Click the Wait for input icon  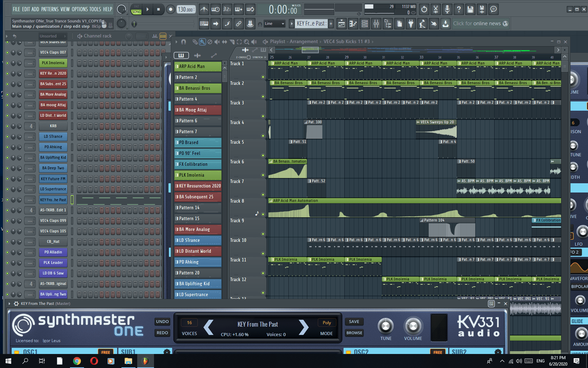pos(216,9)
